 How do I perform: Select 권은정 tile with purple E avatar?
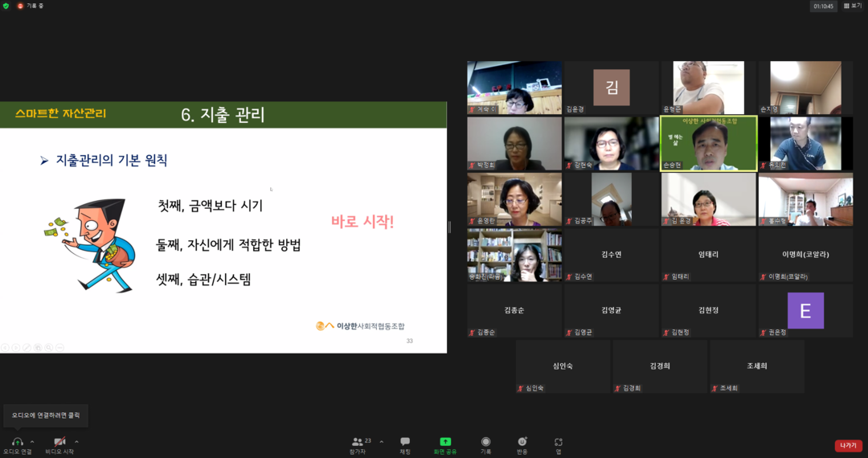(x=805, y=311)
